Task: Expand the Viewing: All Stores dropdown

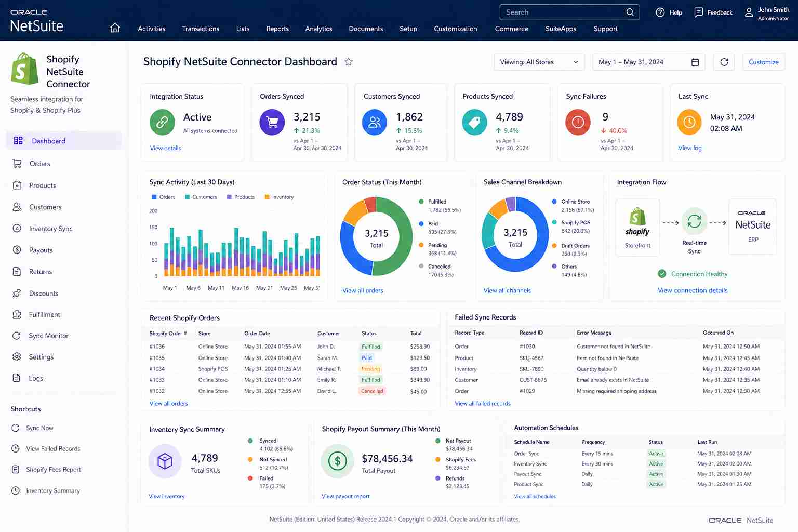Action: point(539,62)
